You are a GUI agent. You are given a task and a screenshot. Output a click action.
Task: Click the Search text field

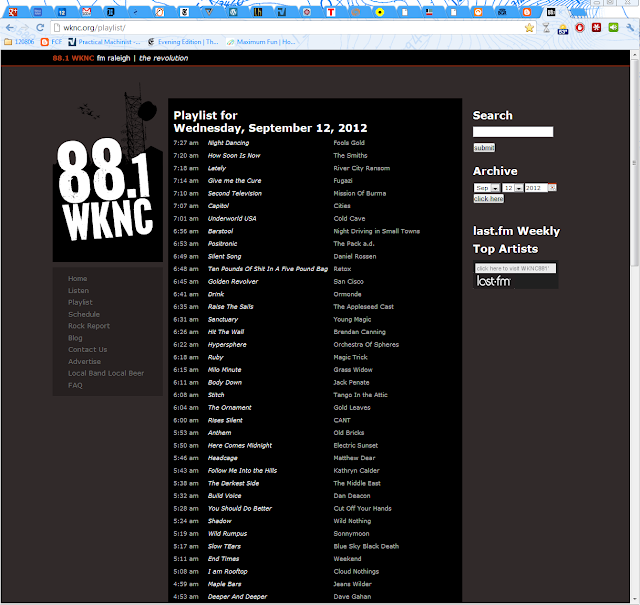(513, 131)
